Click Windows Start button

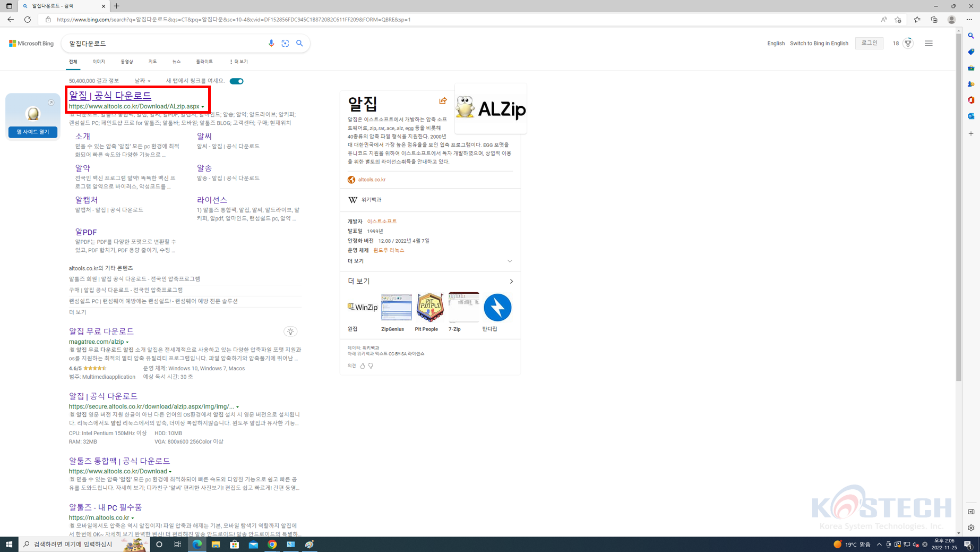pos(9,545)
